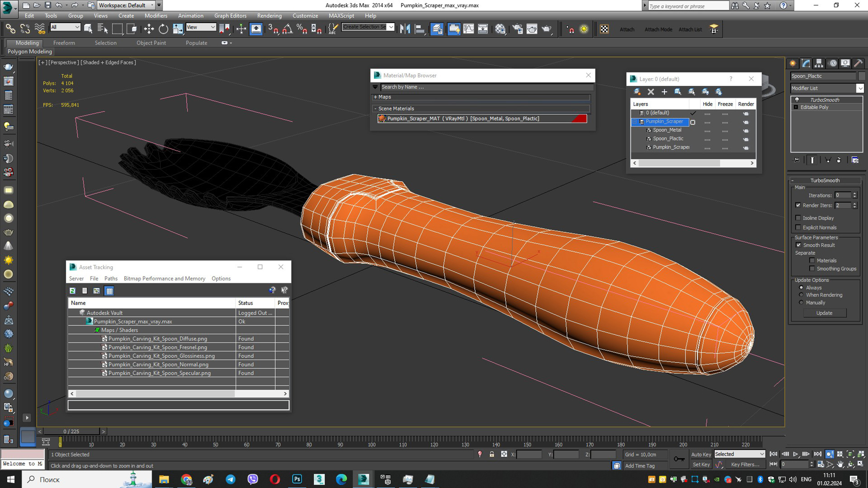Click the Update button in TurboSmooth
The height and width of the screenshot is (488, 868).
pyautogui.click(x=825, y=313)
